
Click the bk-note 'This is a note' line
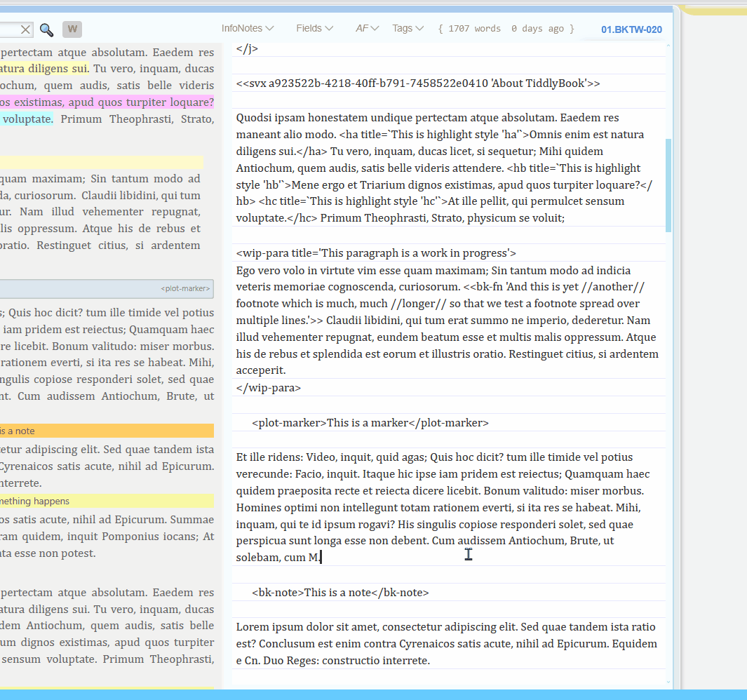point(340,593)
